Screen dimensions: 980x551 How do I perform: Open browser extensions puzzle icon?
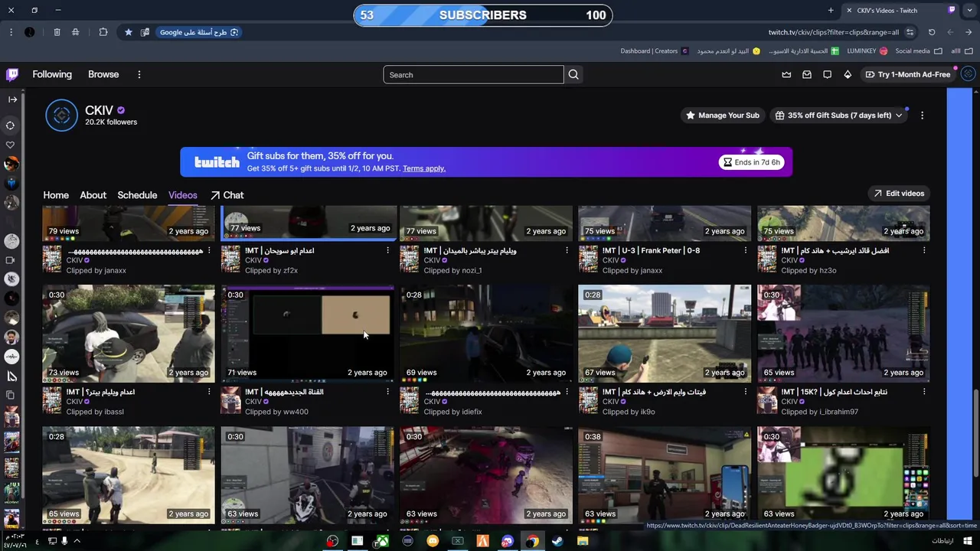click(103, 32)
